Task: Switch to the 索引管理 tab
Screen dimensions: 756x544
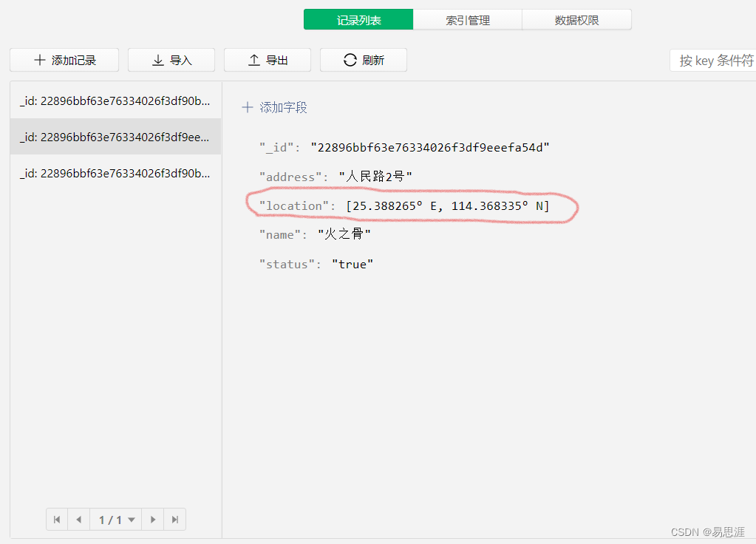Action: point(467,19)
